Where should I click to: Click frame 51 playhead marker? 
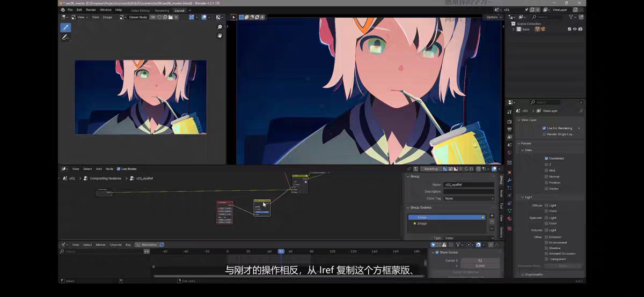(x=281, y=251)
